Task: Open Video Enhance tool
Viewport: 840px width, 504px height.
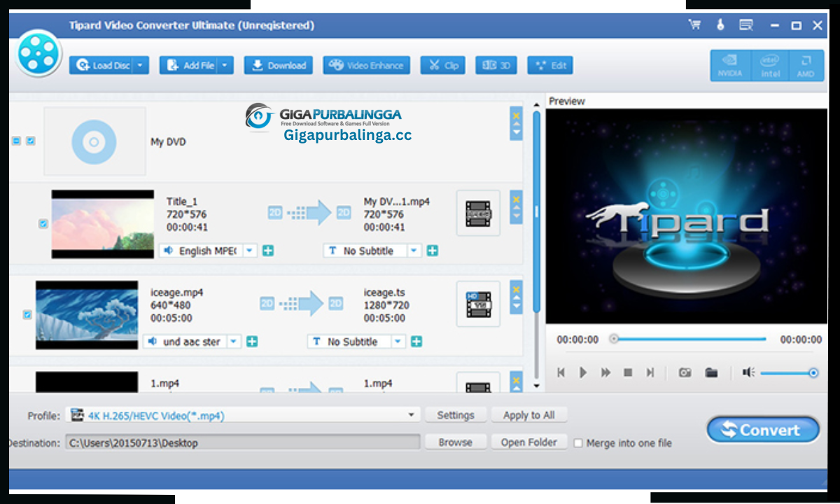Action: pyautogui.click(x=367, y=65)
